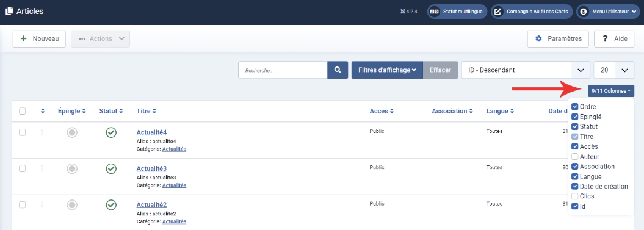Enable the Clics column checkbox
Screen dimensions: 644x230
tap(575, 196)
